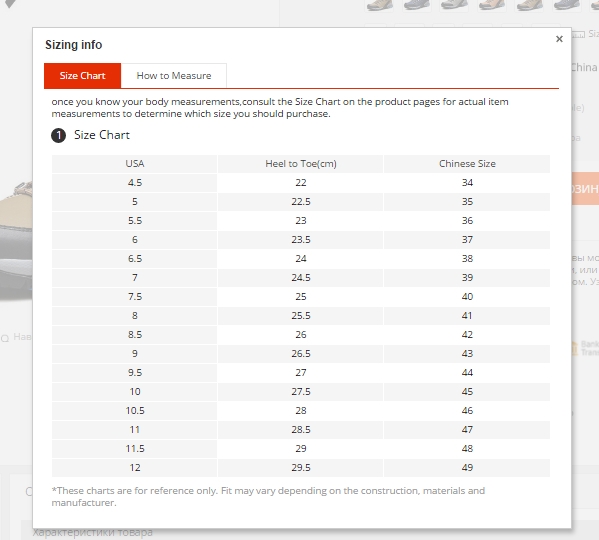Switch to the How to Measure tab
Image resolution: width=599 pixels, height=540 pixels.
pos(174,76)
